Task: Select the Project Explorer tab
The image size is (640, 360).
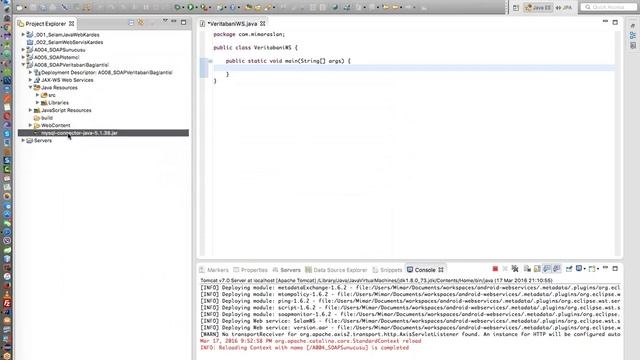Action: pos(45,24)
